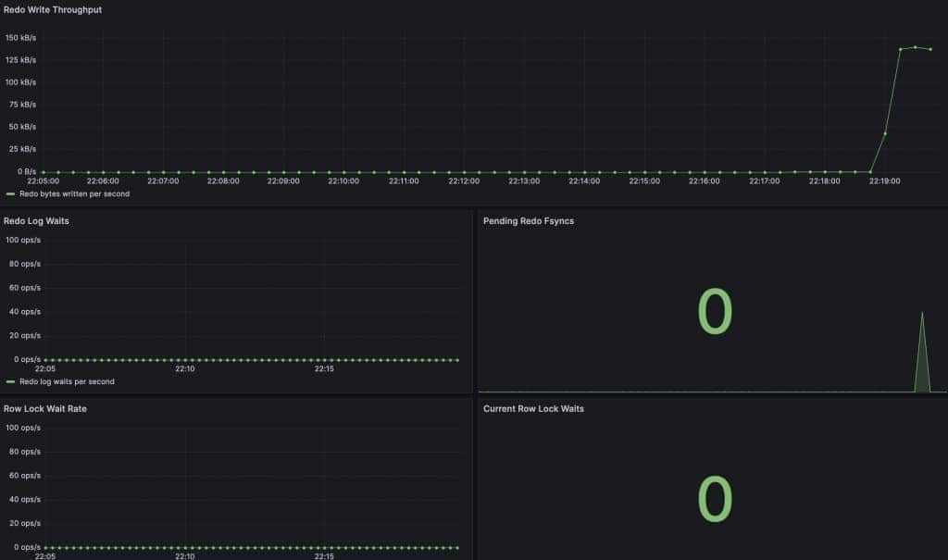Click the large 0 value in Pending Redo Fsyncs
The width and height of the screenshot is (948, 560).
pyautogui.click(x=715, y=311)
